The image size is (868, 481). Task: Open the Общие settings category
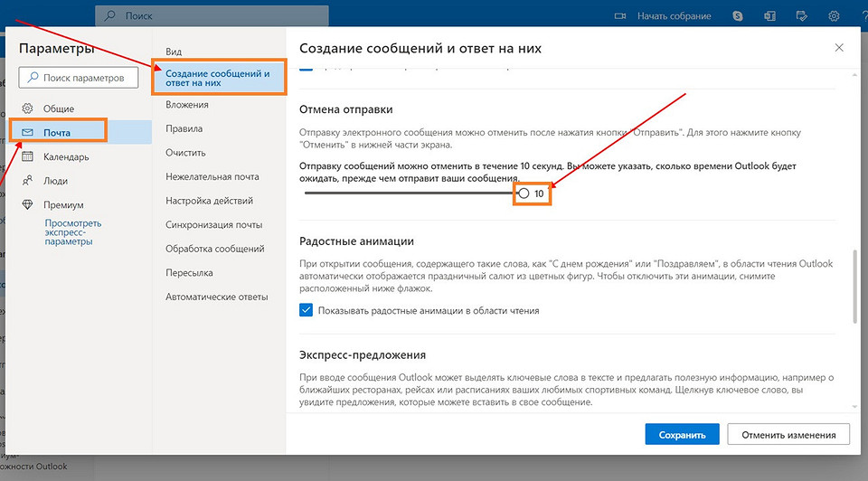[x=80, y=108]
